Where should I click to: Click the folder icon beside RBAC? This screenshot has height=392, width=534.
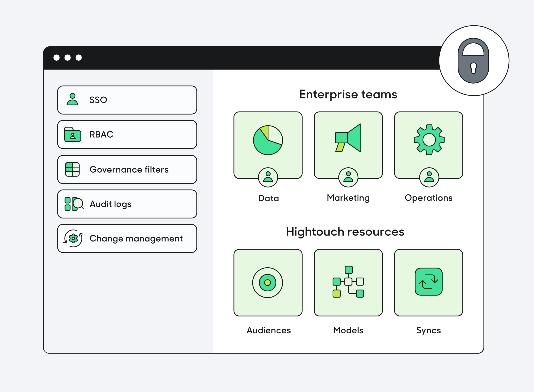click(x=73, y=134)
